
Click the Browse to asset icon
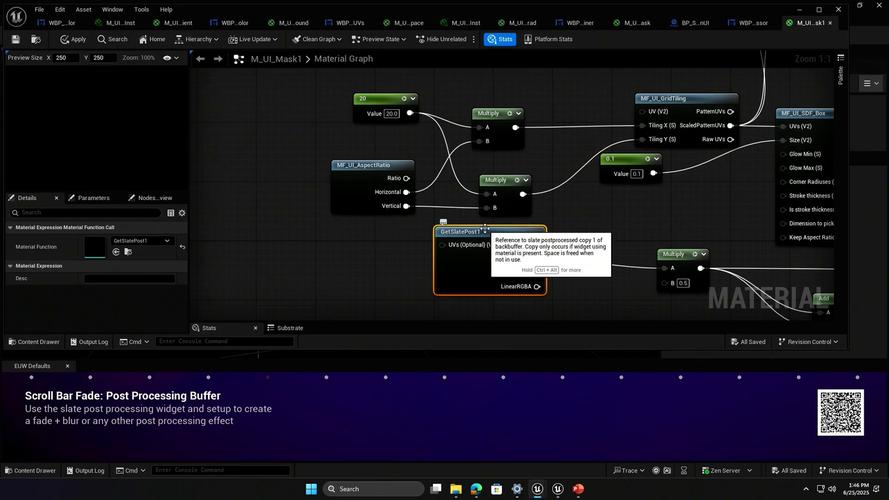36,39
